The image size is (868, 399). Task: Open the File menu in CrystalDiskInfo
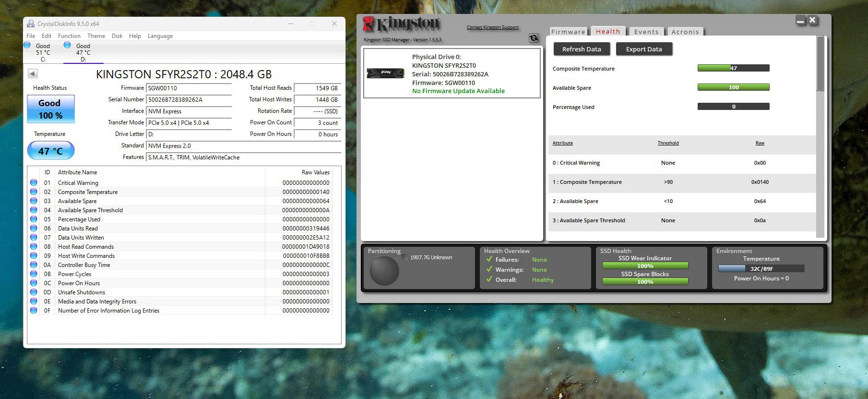coord(31,36)
